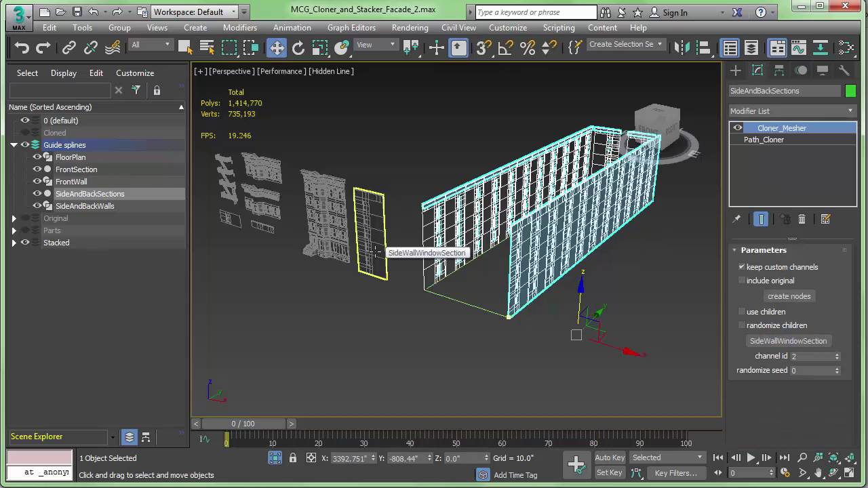Click the green object color swatch

[850, 91]
